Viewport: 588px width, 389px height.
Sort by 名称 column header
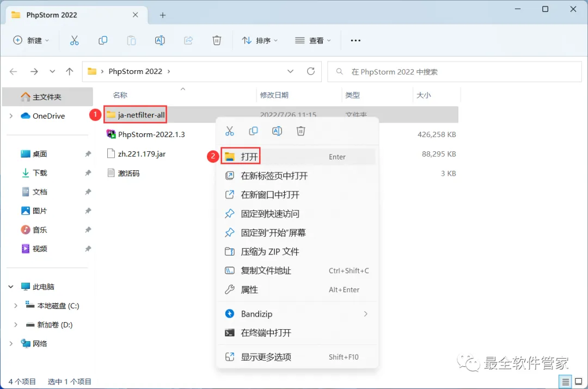(120, 95)
